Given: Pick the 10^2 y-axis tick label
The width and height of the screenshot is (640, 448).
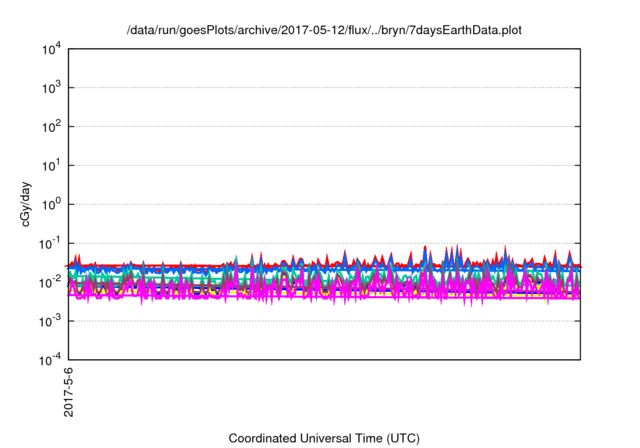Looking at the screenshot, I should pos(48,127).
